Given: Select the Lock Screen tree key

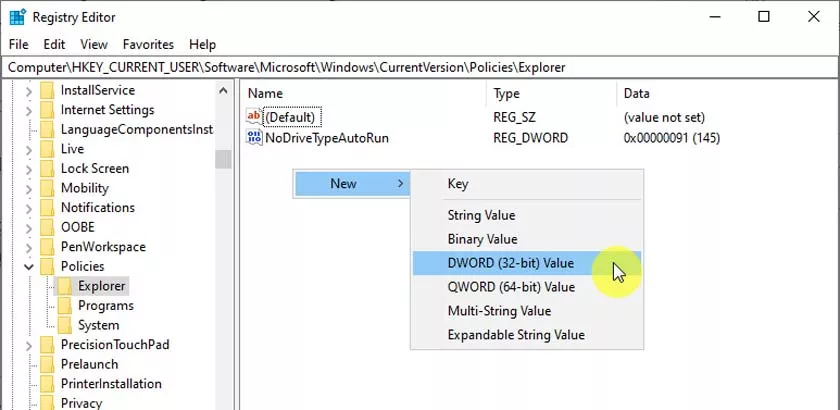Looking at the screenshot, I should (x=95, y=169).
